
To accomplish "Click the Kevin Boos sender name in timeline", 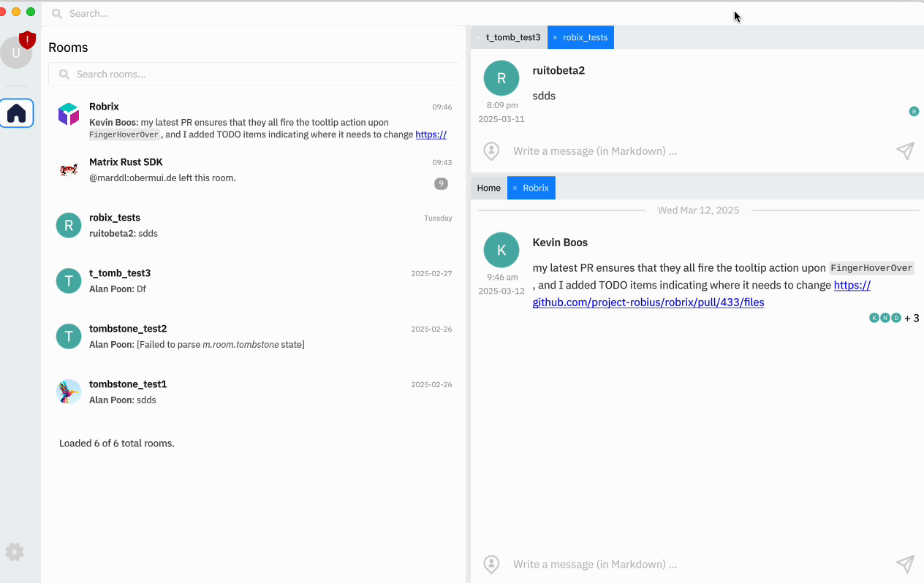I will (x=560, y=243).
